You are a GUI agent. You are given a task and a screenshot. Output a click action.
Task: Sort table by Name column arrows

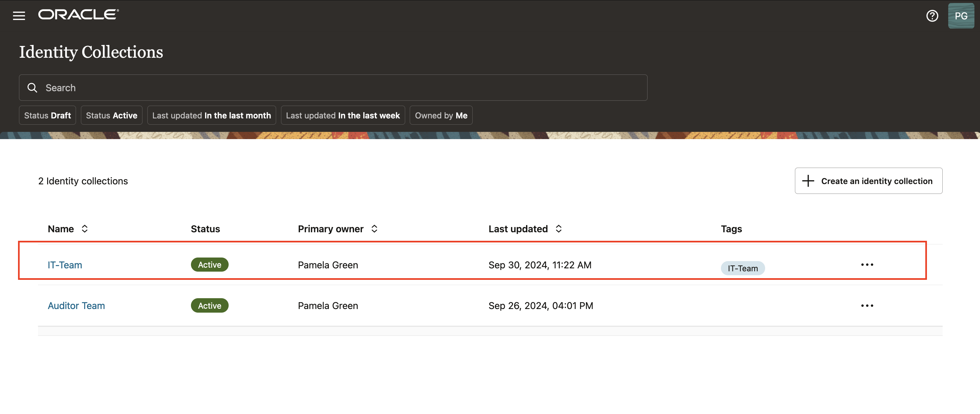click(x=85, y=229)
